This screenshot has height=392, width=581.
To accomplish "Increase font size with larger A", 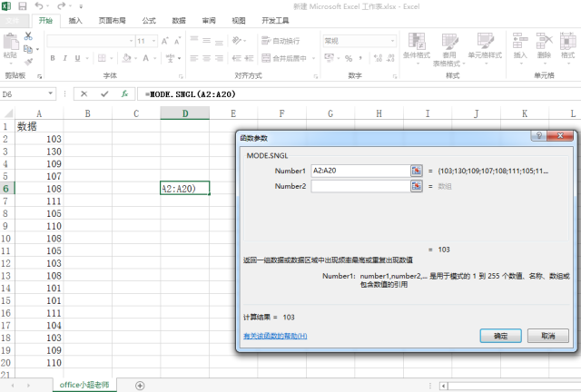I will (165, 41).
